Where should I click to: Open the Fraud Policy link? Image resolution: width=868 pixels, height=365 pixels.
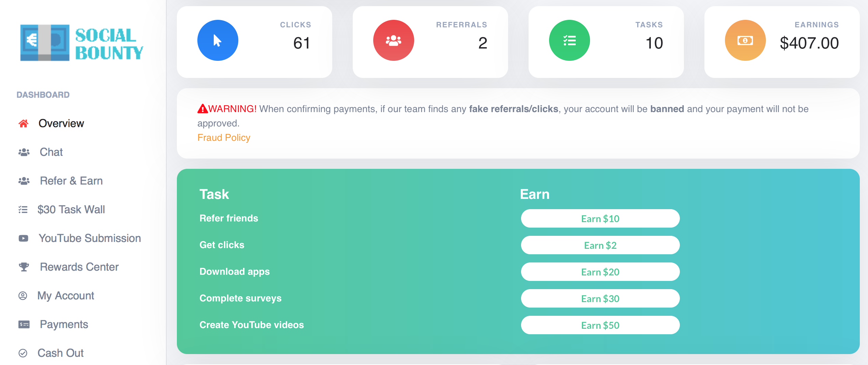coord(224,137)
